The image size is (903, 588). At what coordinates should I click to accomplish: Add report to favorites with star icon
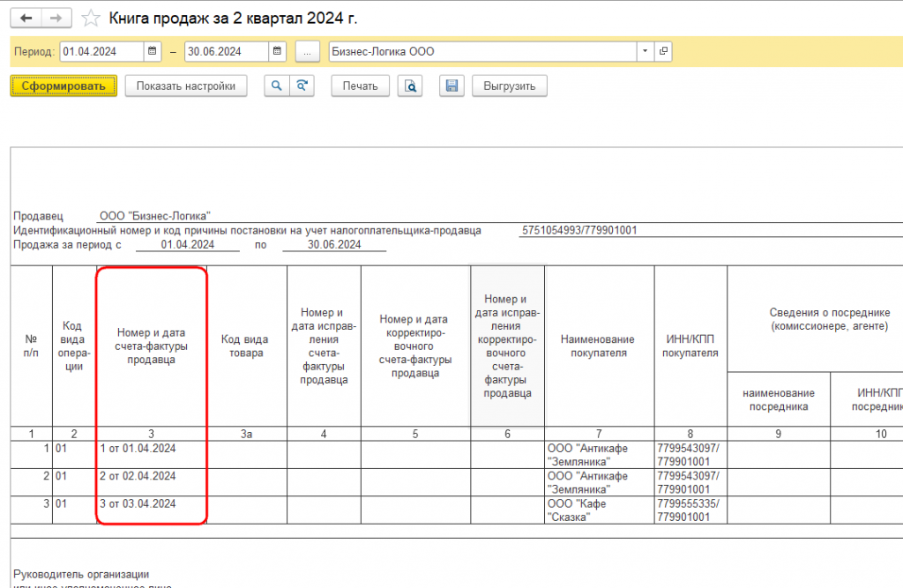pos(91,19)
